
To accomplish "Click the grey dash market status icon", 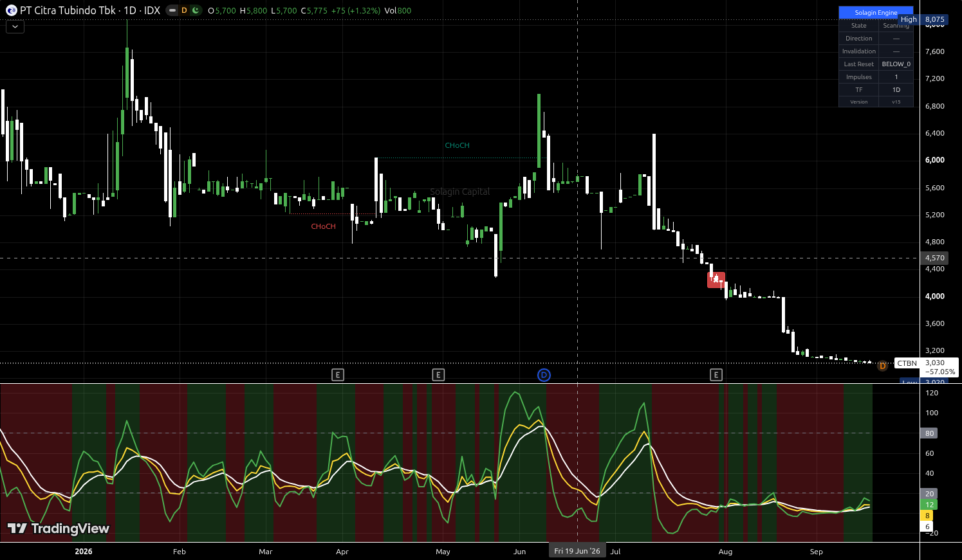I will [172, 10].
